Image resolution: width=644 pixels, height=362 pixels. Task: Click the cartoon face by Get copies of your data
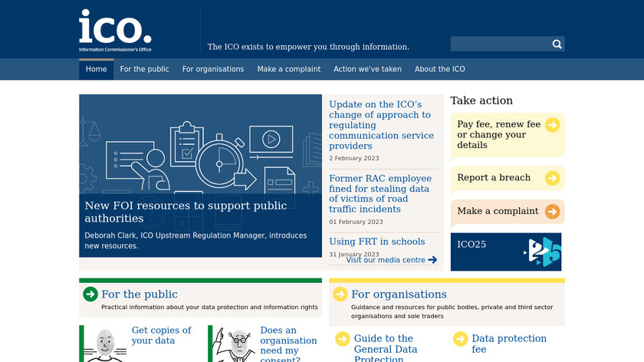click(x=105, y=345)
